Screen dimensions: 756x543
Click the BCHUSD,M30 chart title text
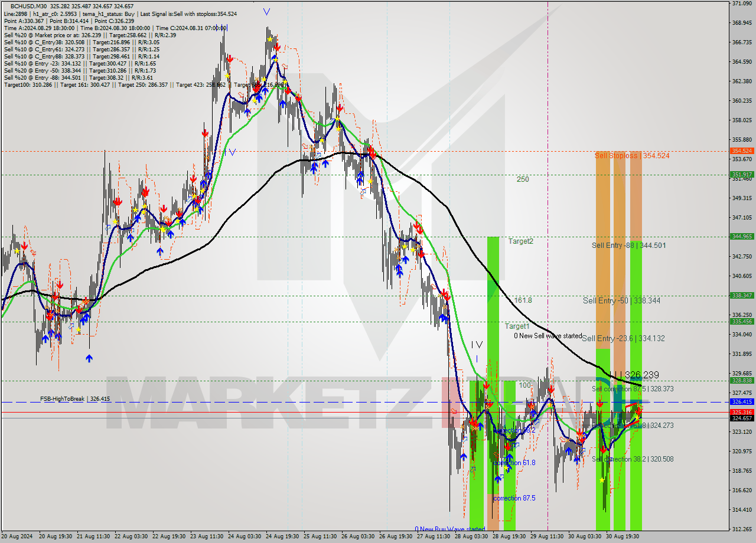pyautogui.click(x=28, y=6)
